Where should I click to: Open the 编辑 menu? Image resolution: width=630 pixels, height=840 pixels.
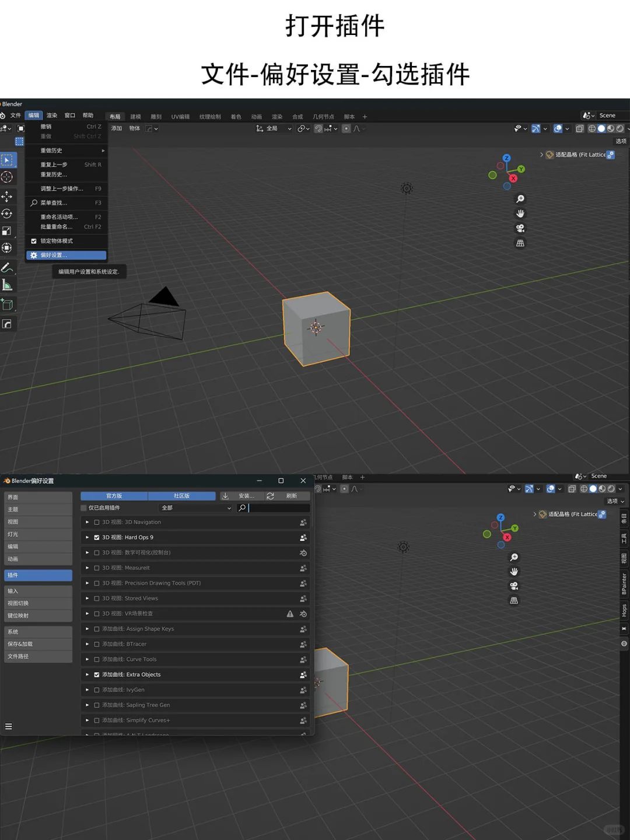coord(33,115)
